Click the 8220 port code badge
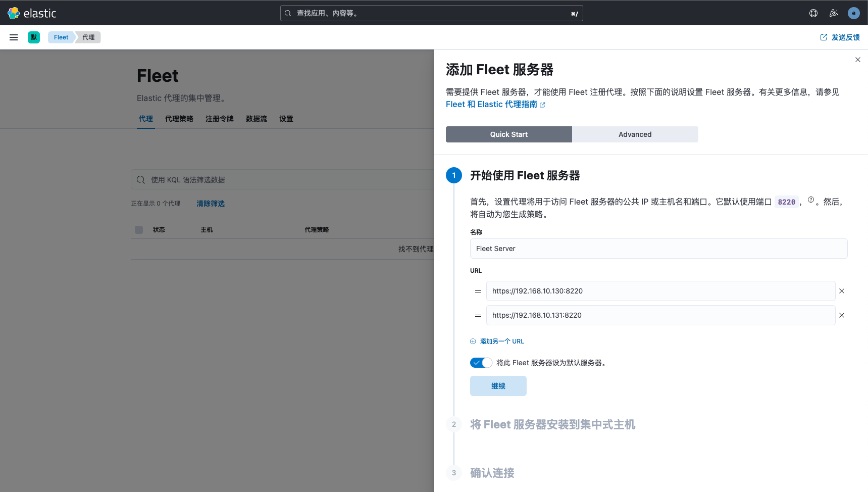Screen dimensions: 868x492 [787, 202]
